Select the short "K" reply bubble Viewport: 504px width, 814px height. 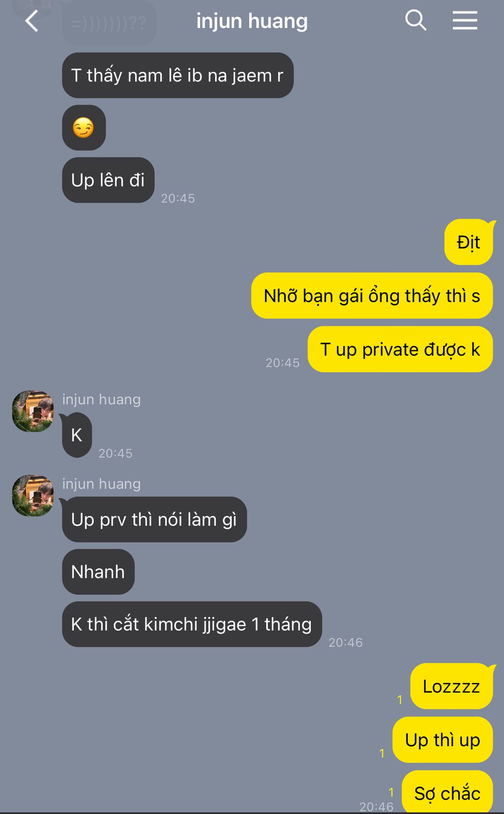point(77,435)
